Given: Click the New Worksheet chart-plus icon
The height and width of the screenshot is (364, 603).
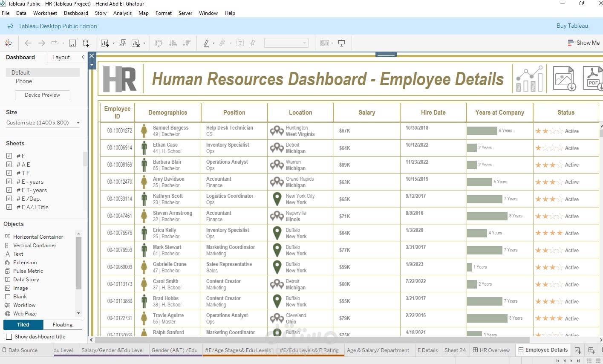Looking at the screenshot, I should click(x=105, y=43).
